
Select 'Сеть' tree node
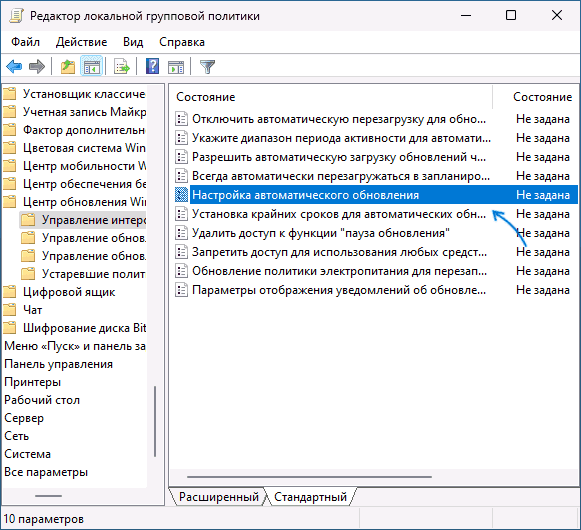[x=17, y=436]
